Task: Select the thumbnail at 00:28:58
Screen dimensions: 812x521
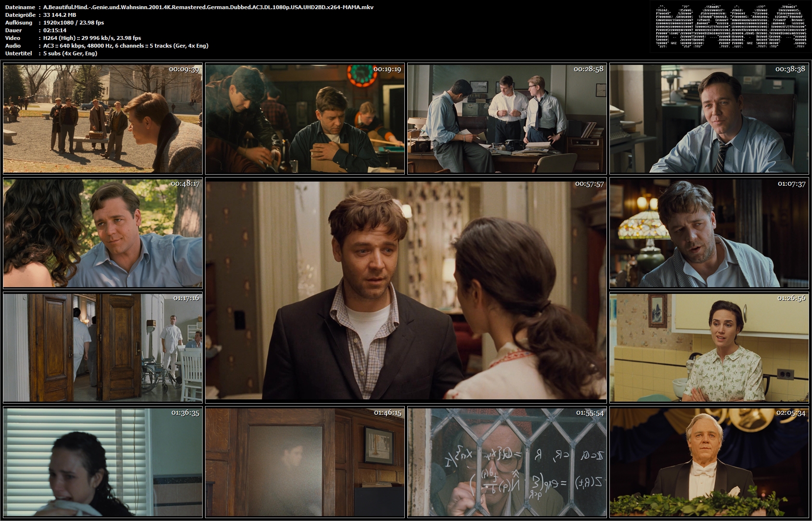Action: (x=507, y=119)
